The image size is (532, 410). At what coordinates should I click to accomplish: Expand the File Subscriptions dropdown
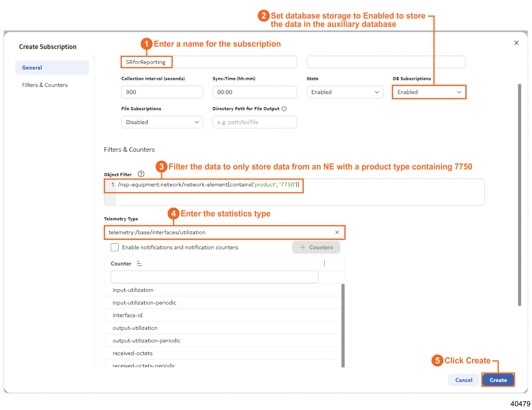pyautogui.click(x=162, y=122)
